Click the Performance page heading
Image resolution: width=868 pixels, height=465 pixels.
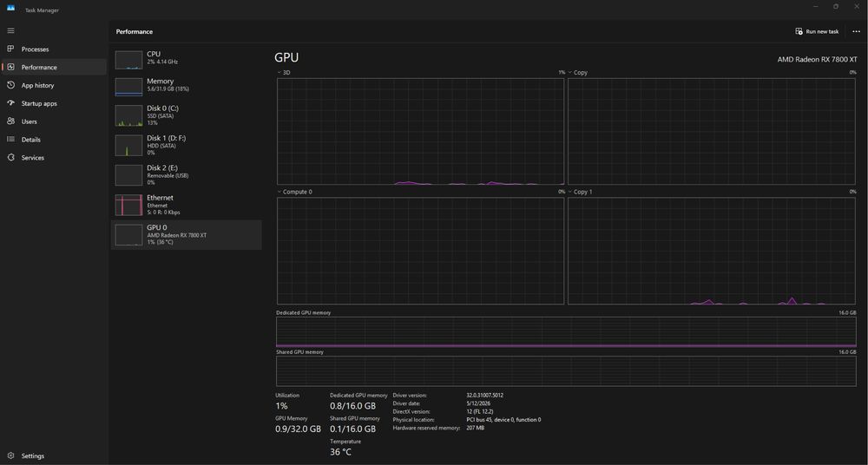(x=134, y=31)
